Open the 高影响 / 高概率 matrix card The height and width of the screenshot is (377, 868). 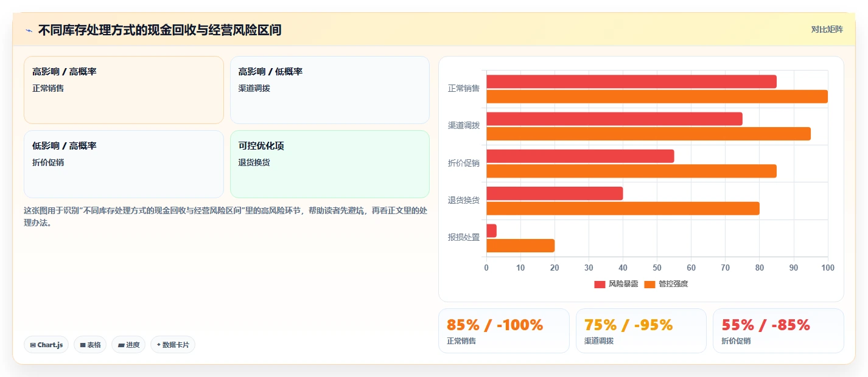124,90
